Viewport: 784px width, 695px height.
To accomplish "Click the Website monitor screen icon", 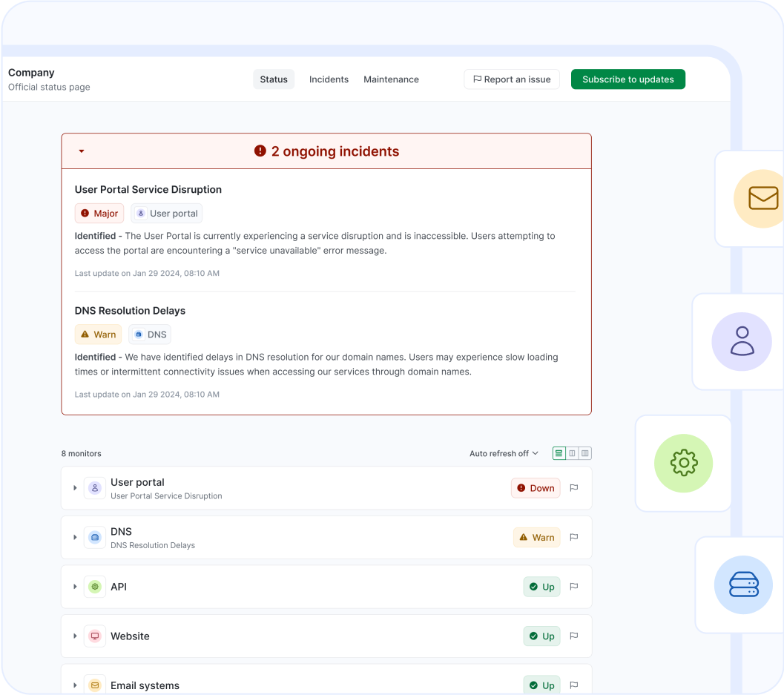I will tap(94, 636).
